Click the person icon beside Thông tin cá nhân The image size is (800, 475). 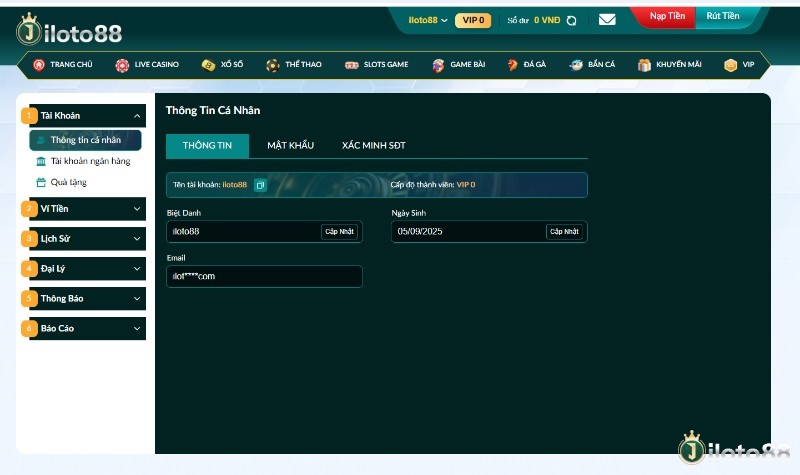click(x=41, y=140)
